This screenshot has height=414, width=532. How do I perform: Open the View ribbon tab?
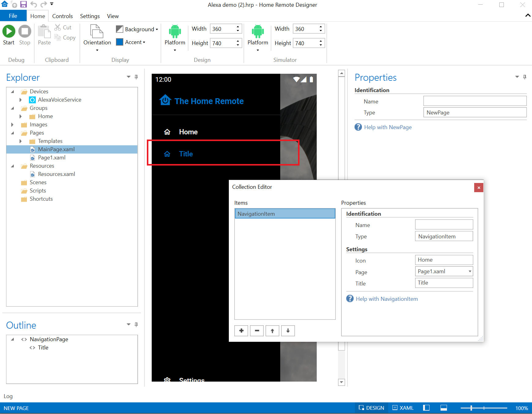tap(113, 16)
